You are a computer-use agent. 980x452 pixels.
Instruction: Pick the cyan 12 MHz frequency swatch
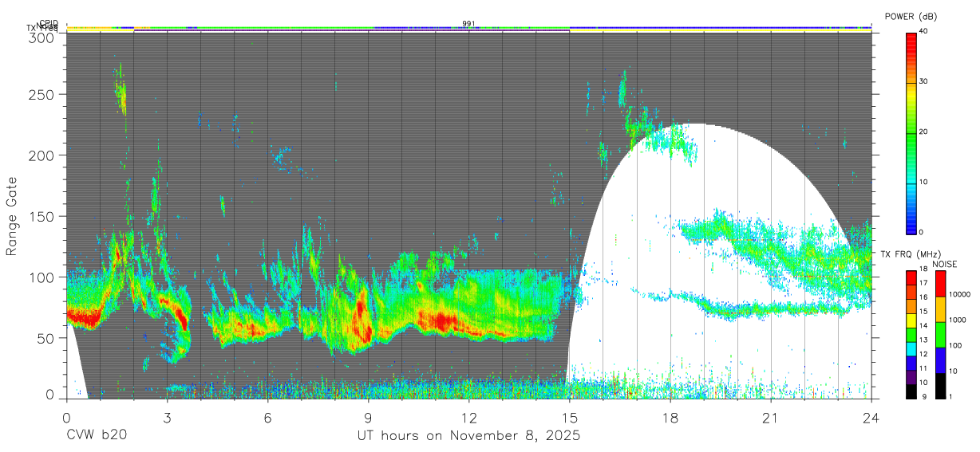pos(911,350)
